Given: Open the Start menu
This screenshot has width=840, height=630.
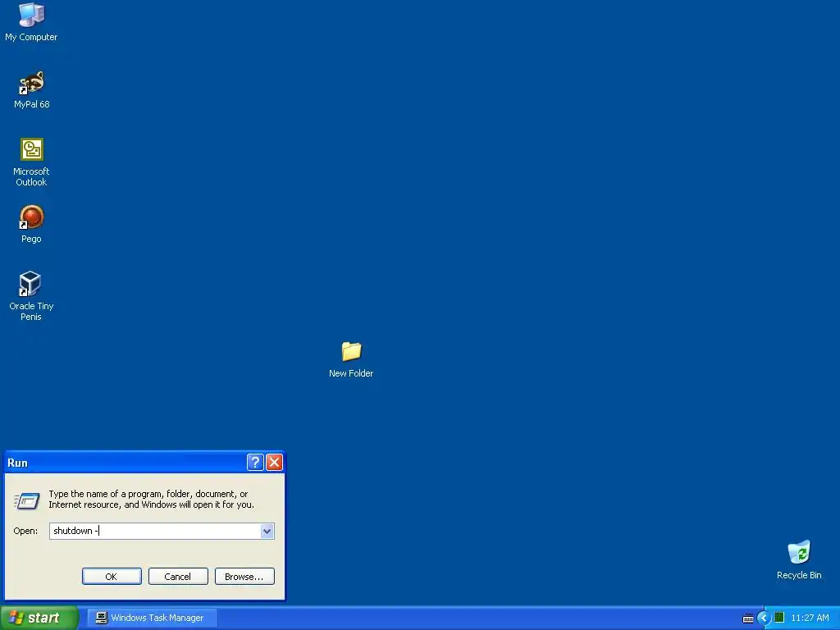Looking at the screenshot, I should (39, 618).
